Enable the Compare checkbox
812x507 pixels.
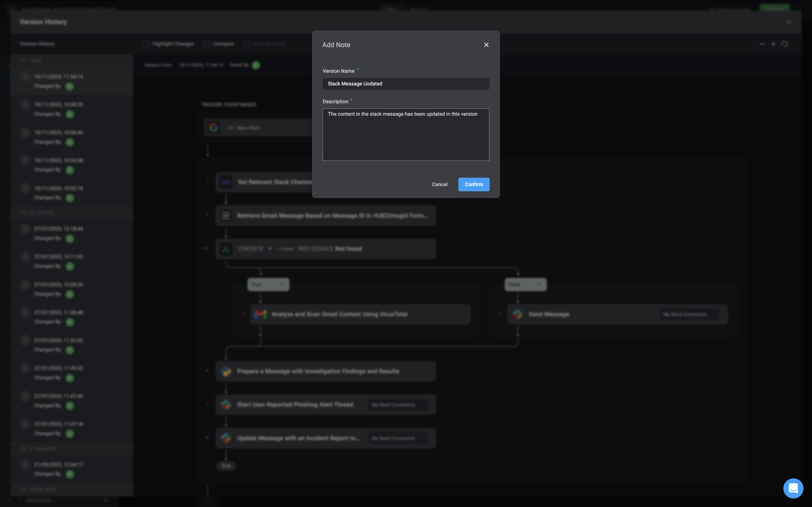click(207, 44)
